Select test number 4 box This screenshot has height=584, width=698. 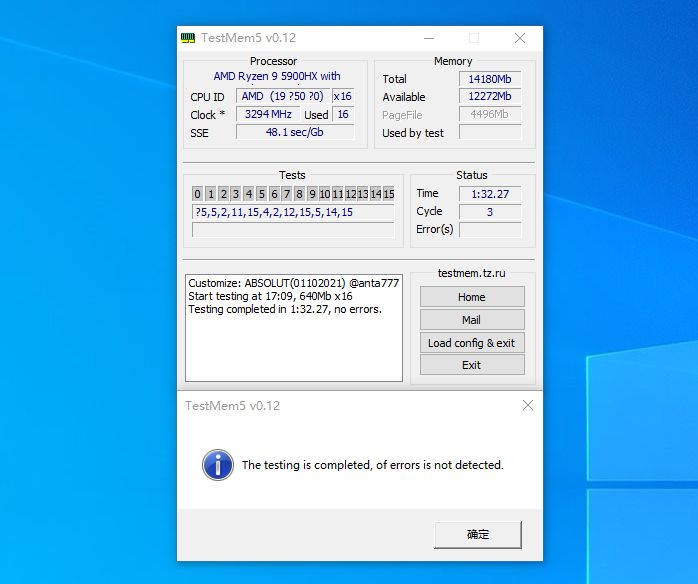coord(249,194)
